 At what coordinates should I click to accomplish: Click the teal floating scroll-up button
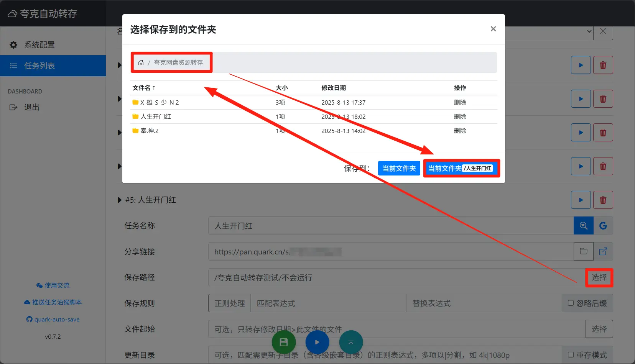(x=350, y=342)
